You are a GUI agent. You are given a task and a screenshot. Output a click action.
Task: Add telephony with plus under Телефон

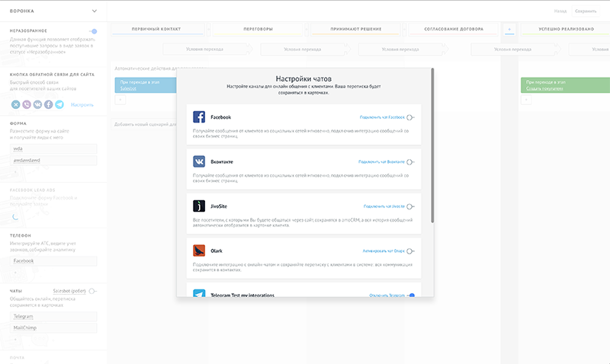[x=15, y=273]
